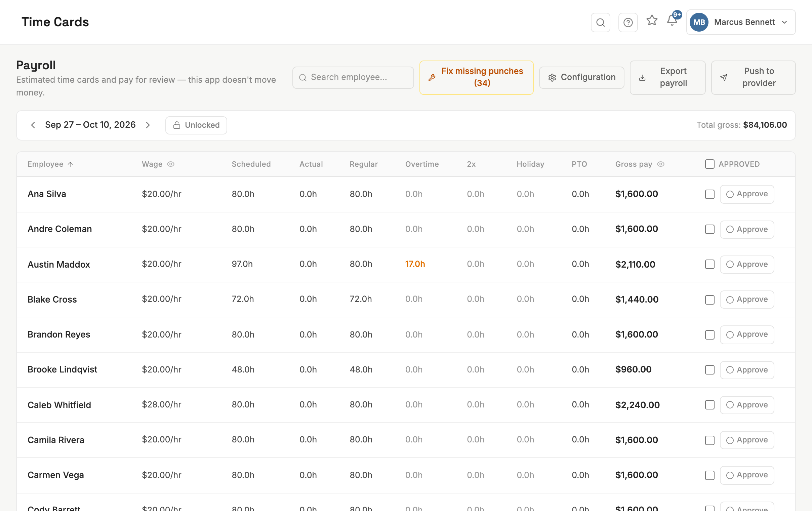
Task: Tick the checkbox for Ana Silva
Action: point(709,194)
